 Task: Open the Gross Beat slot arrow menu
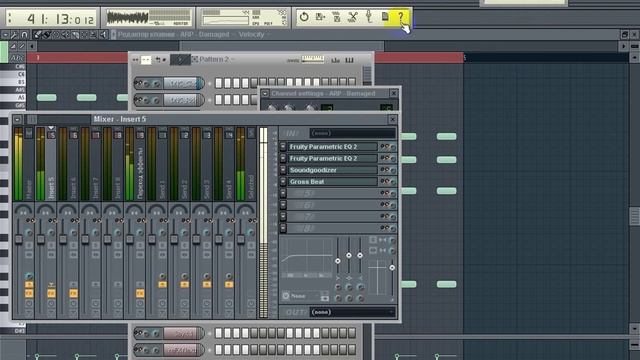coord(283,182)
